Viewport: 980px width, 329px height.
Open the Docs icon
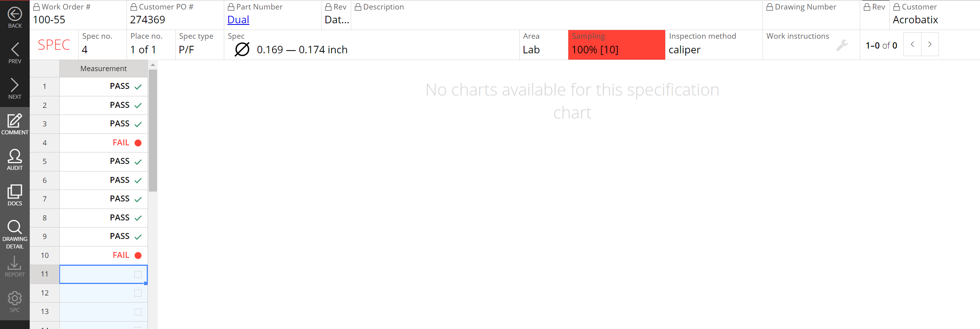[15, 192]
